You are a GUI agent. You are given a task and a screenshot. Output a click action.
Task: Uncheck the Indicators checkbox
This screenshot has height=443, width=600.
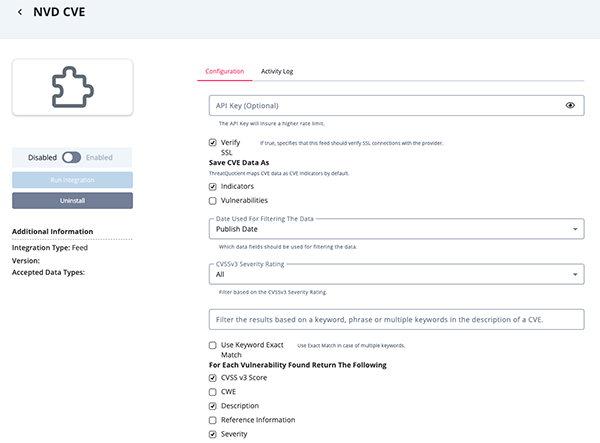[x=212, y=187]
